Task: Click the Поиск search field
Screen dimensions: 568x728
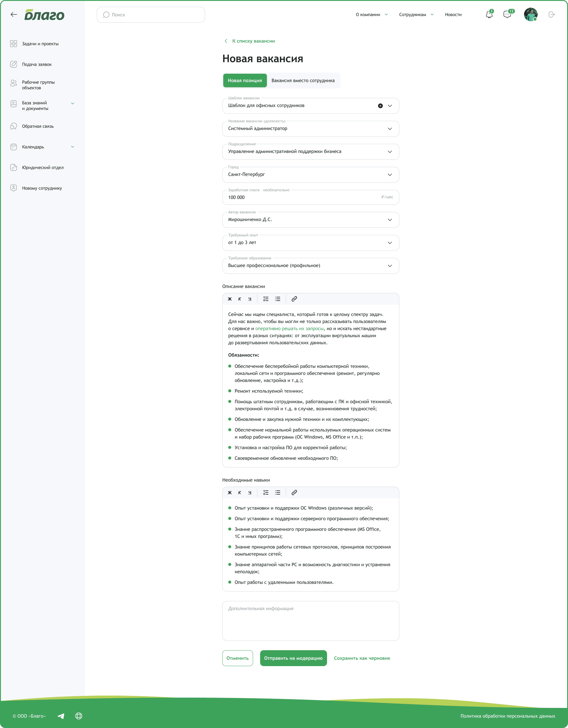Action: [x=151, y=15]
